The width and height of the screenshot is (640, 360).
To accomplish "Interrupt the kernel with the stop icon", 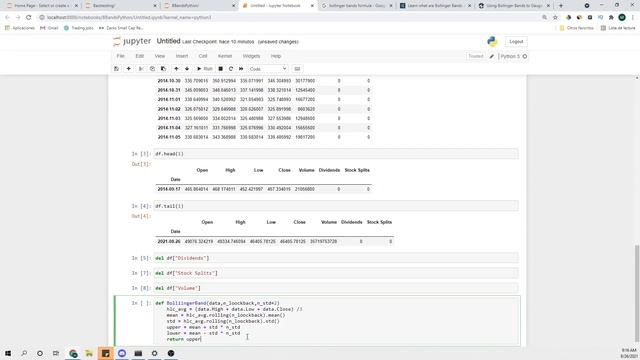I will [x=220, y=69].
